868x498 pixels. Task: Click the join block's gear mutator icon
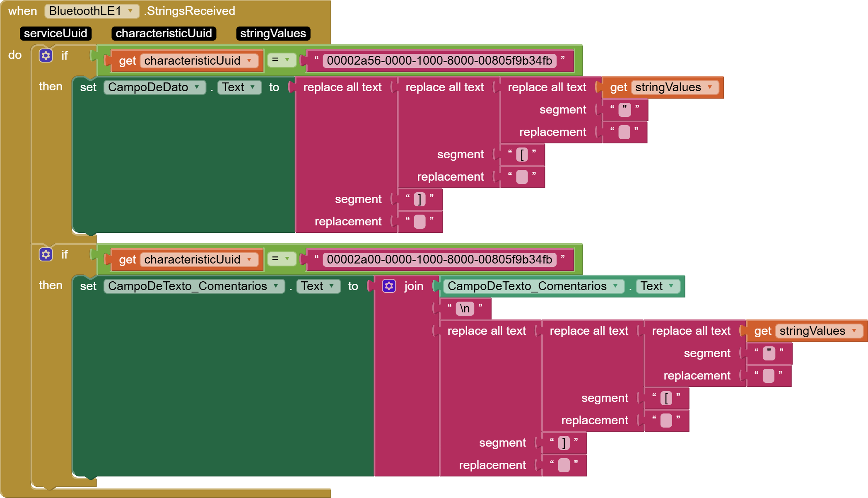(x=389, y=286)
